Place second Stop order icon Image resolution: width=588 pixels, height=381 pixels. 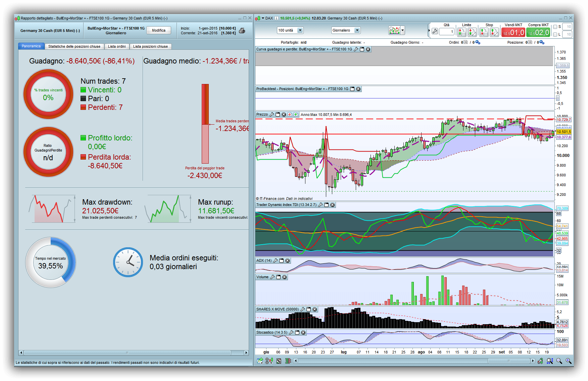click(x=494, y=32)
